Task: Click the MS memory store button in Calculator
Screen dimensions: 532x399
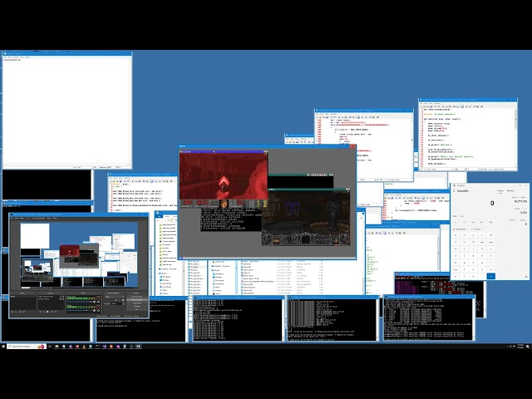Action: pyautogui.click(x=491, y=222)
